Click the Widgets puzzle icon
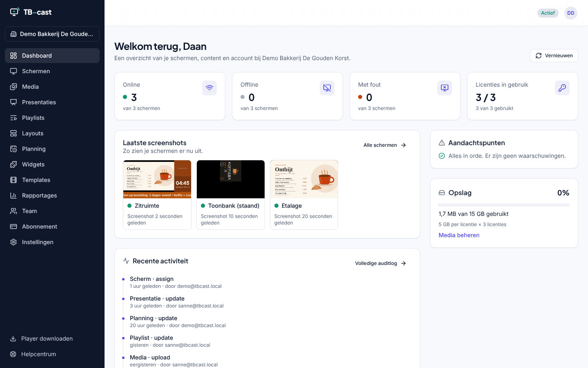 click(x=13, y=164)
